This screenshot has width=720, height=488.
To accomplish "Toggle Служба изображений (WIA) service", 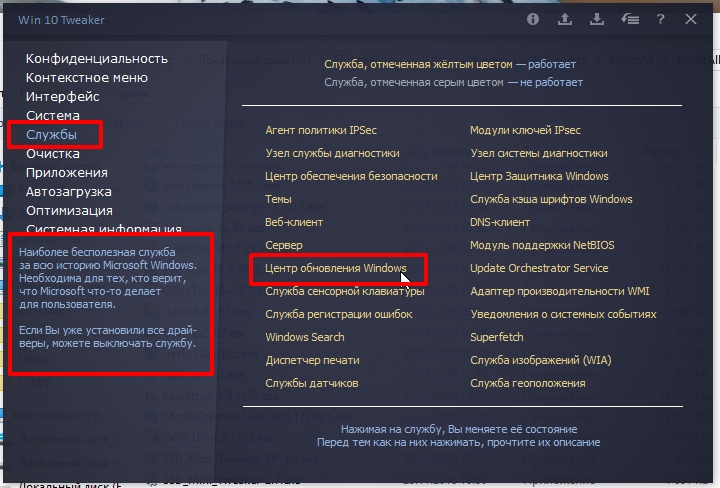I will (x=540, y=360).
